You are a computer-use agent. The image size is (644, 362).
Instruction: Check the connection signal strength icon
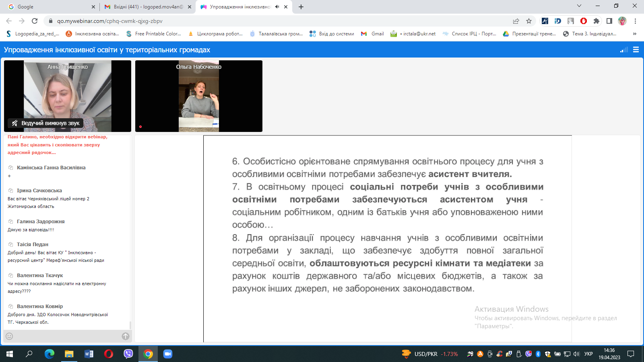tap(624, 49)
